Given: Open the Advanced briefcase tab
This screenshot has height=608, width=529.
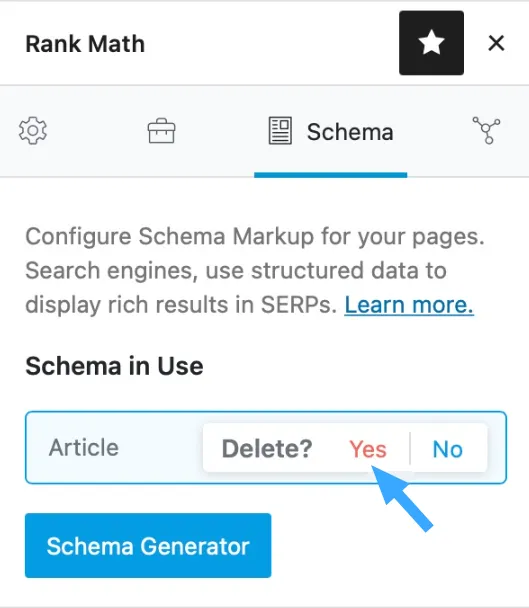Looking at the screenshot, I should point(161,131).
